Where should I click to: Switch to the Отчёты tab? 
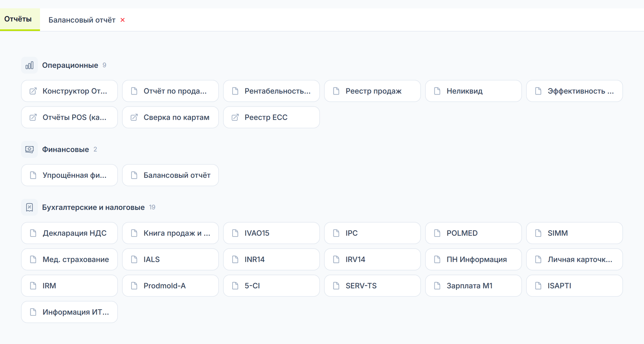tap(20, 19)
